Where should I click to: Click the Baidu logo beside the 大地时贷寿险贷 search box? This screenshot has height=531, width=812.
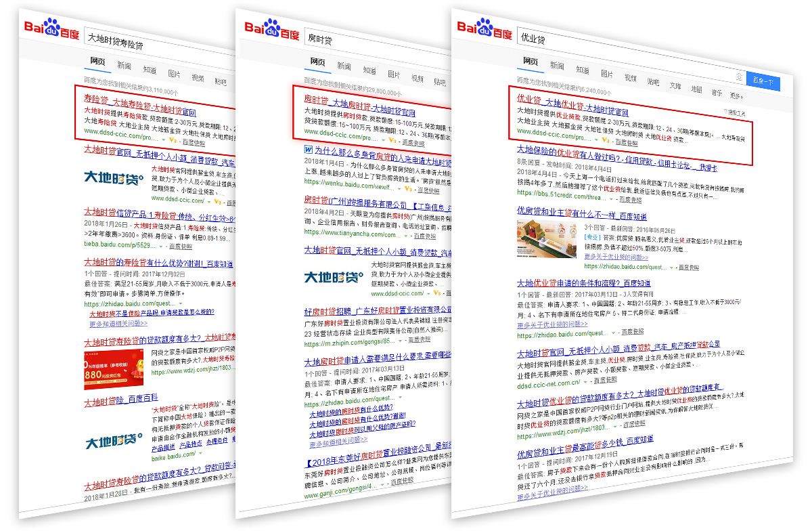51,29
